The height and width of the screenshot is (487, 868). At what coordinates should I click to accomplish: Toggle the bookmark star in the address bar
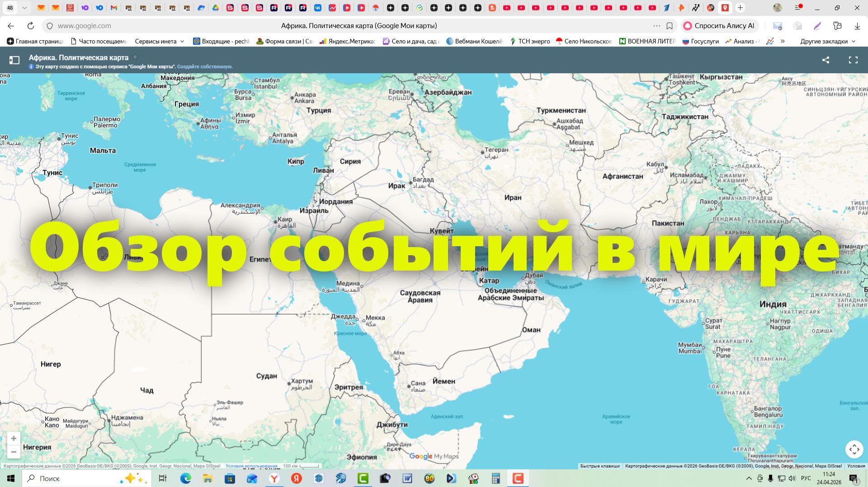click(669, 26)
